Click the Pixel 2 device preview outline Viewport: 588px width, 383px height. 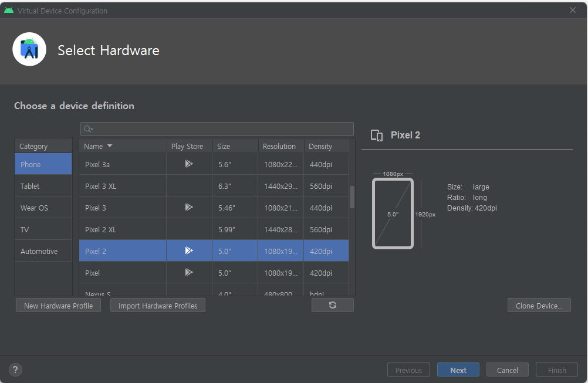coord(393,213)
